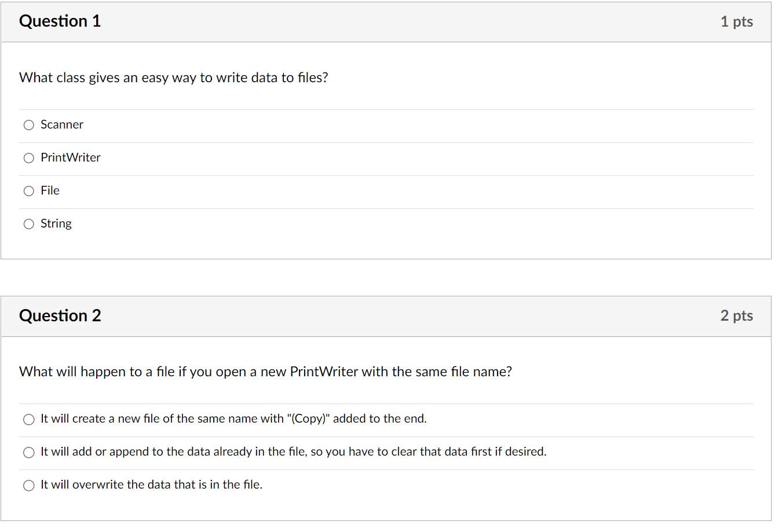Click the overwrite answer label text
The image size is (782, 532).
tap(151, 485)
